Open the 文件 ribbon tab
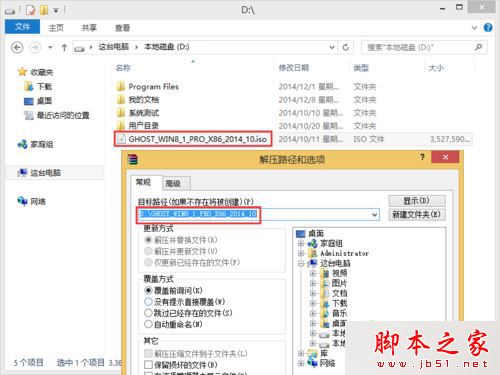Image resolution: width=500 pixels, height=375 pixels. (x=22, y=27)
